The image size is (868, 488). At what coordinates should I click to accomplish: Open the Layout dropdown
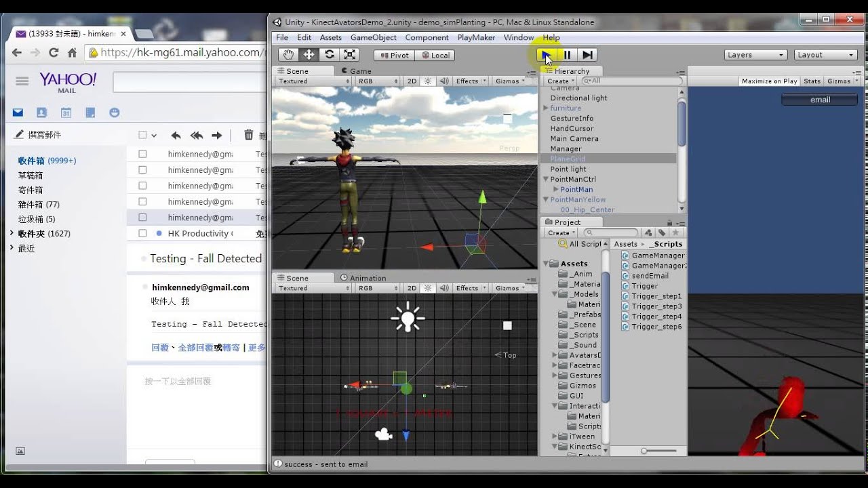pos(825,55)
